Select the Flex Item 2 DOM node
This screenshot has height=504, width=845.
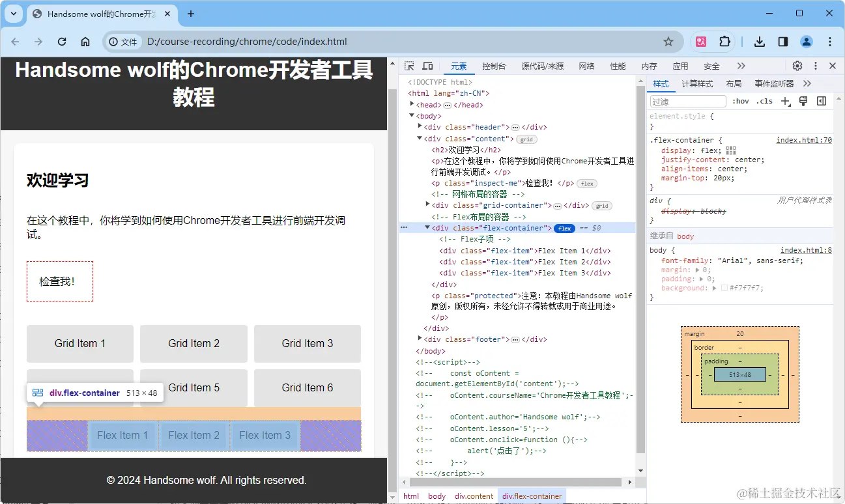tap(525, 262)
